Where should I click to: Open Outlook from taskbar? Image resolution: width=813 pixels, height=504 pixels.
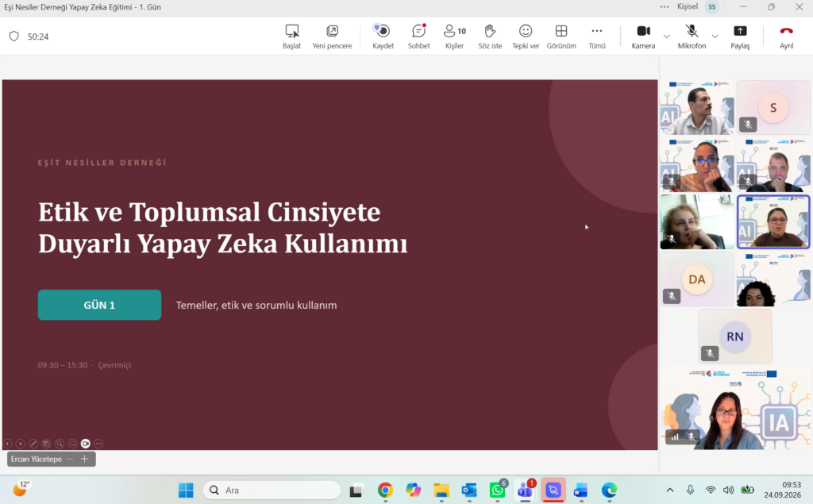[469, 490]
